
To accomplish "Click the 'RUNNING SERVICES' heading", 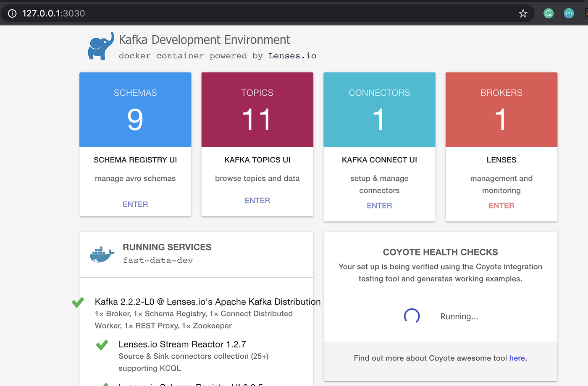I will tap(167, 247).
